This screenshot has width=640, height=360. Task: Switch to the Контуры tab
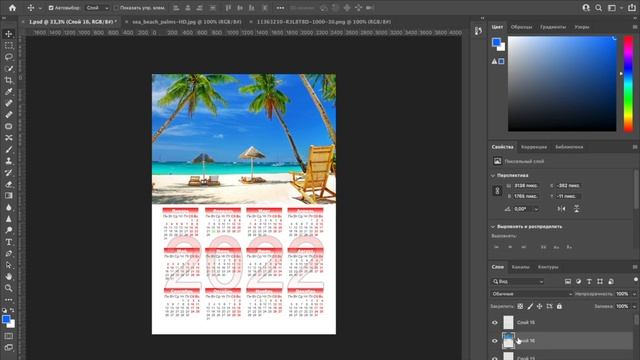[548, 267]
